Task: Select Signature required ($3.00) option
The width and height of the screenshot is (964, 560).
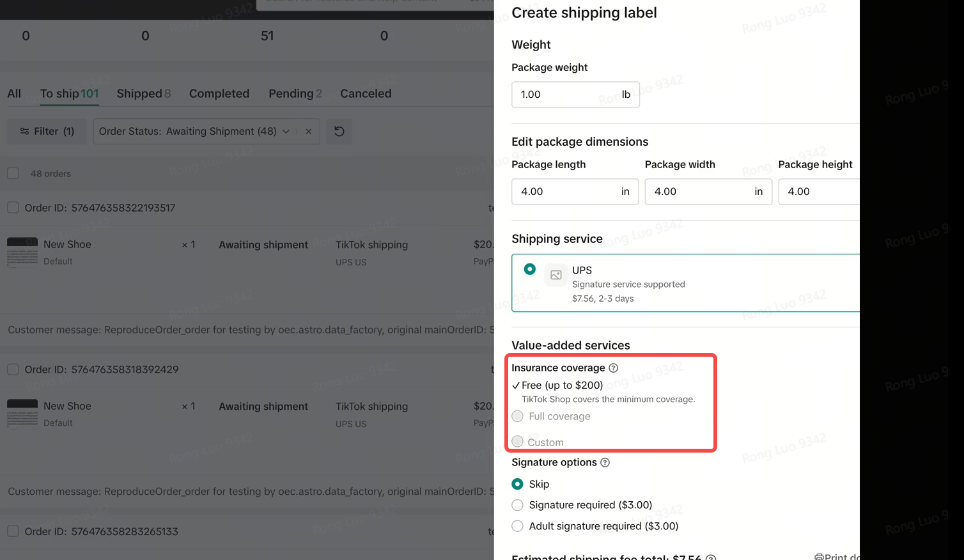Action: pos(518,505)
